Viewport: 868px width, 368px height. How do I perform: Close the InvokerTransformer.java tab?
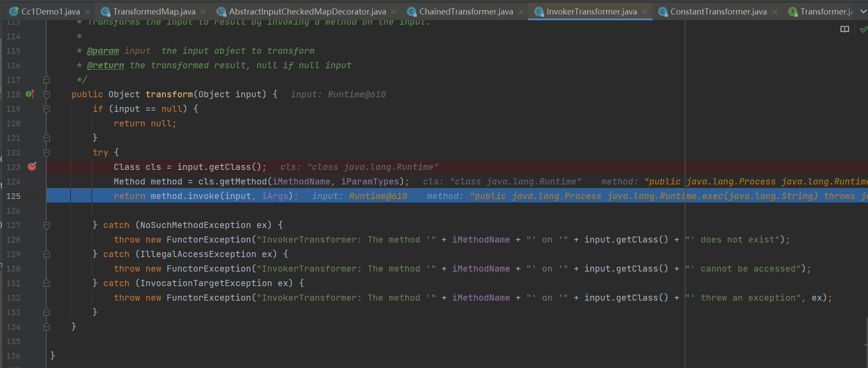(x=645, y=11)
